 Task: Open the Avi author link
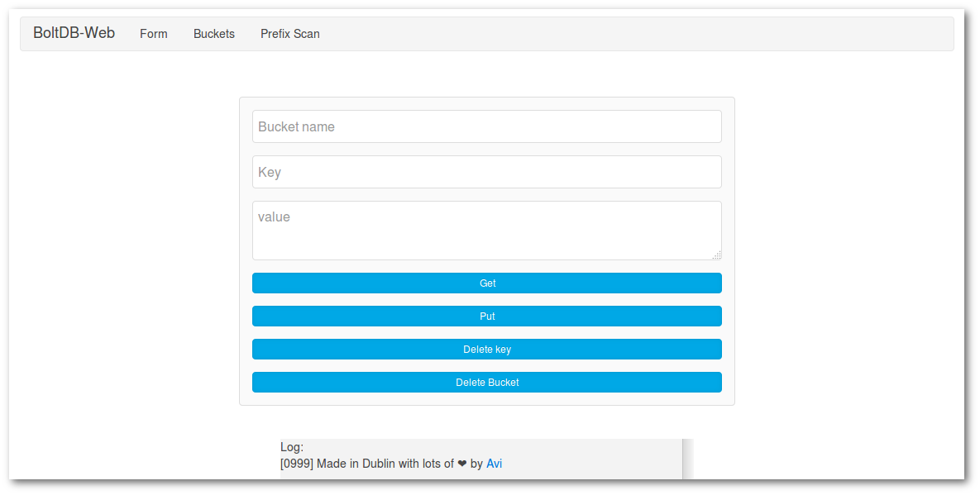[x=494, y=464]
